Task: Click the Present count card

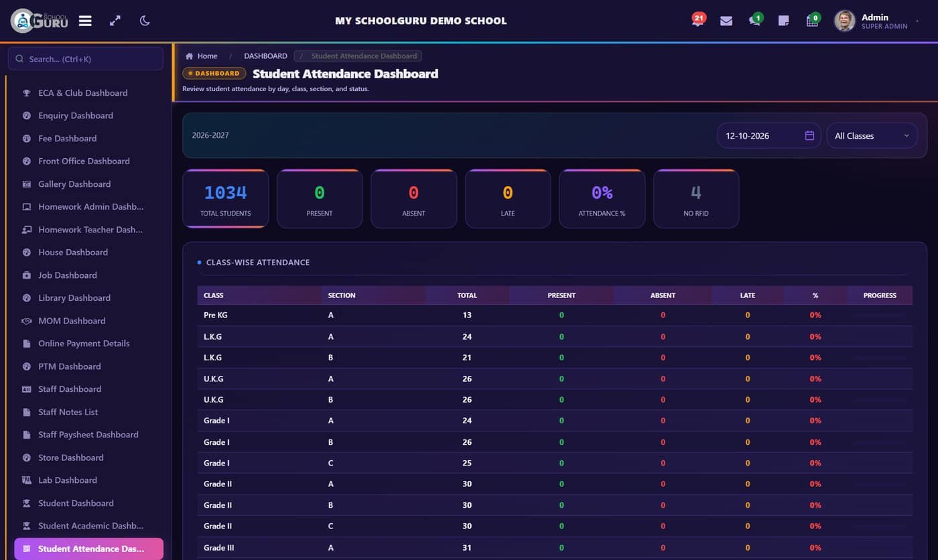Action: click(320, 199)
